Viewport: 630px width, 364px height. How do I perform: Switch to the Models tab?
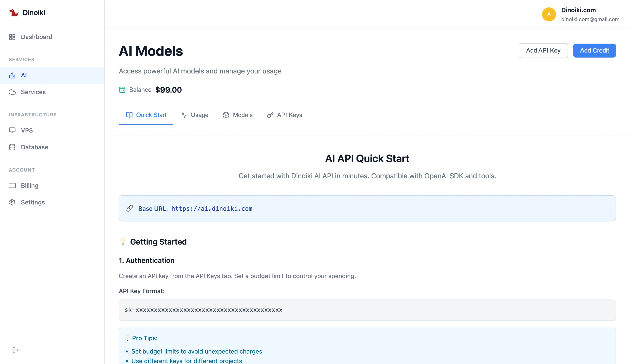click(x=238, y=115)
